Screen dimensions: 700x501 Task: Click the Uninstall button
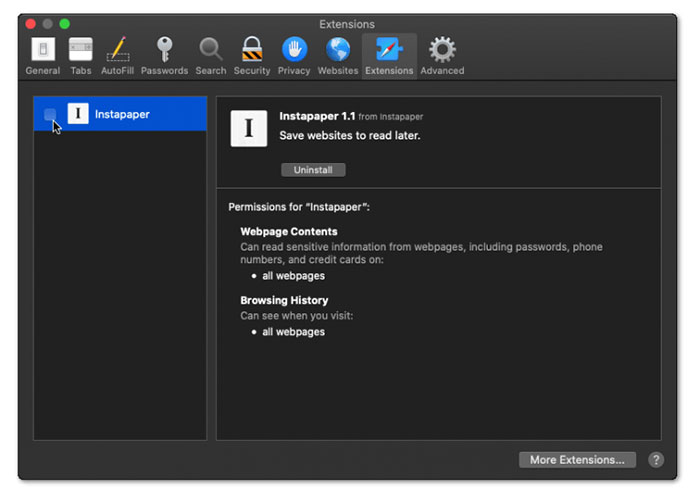coord(313,170)
